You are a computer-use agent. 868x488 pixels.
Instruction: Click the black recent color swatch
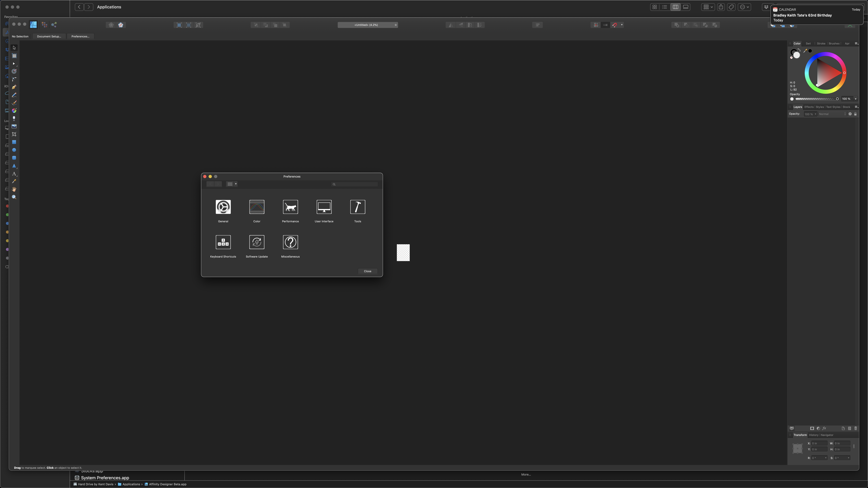point(810,51)
